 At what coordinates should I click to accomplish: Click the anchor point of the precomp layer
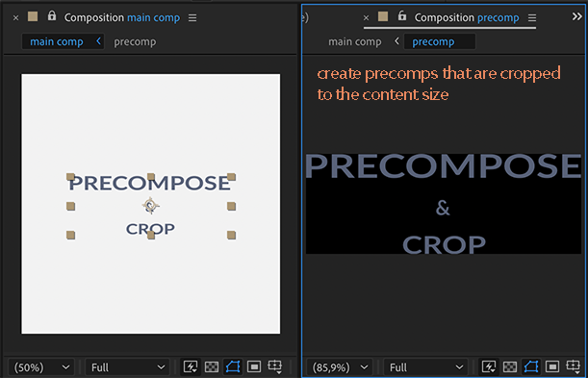click(151, 205)
